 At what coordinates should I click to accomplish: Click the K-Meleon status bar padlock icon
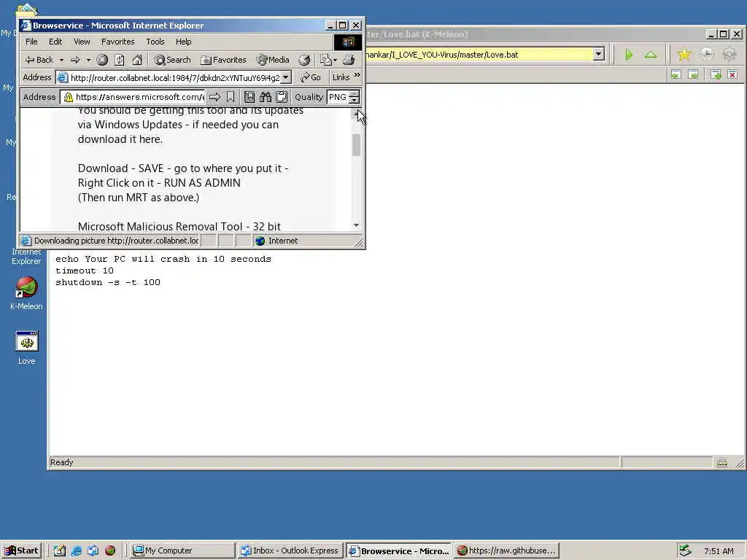[722, 462]
